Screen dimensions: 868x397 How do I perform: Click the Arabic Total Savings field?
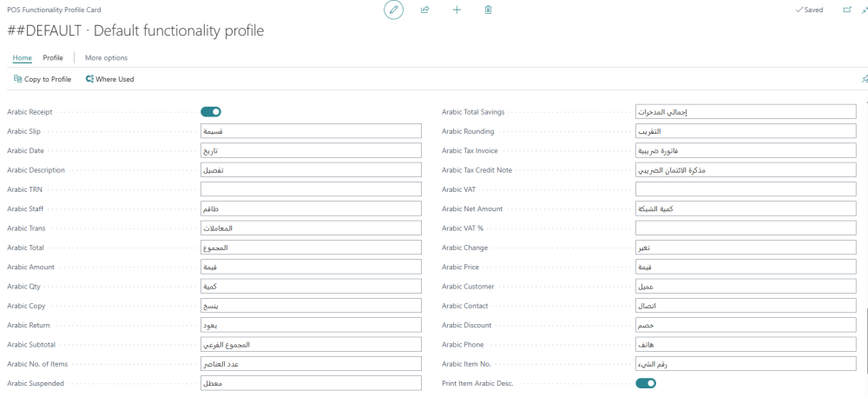tap(746, 112)
